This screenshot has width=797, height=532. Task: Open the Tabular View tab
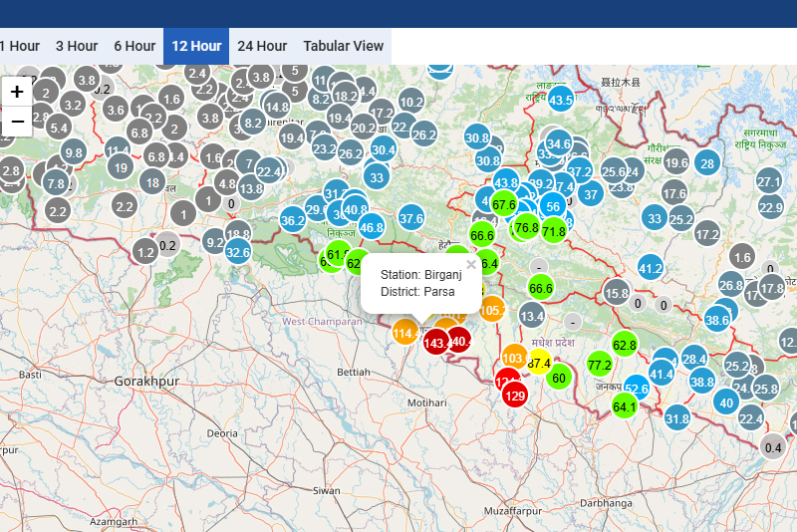(343, 46)
